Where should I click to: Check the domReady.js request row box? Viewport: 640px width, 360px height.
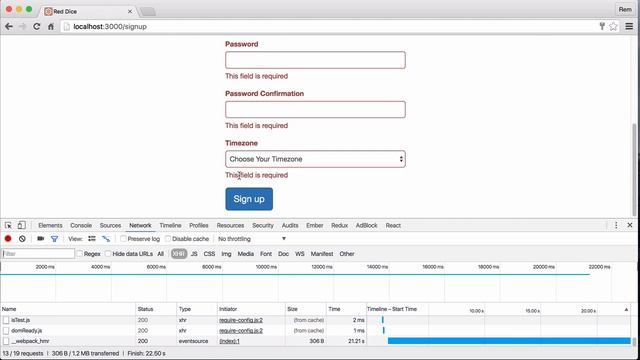pyautogui.click(x=6, y=331)
